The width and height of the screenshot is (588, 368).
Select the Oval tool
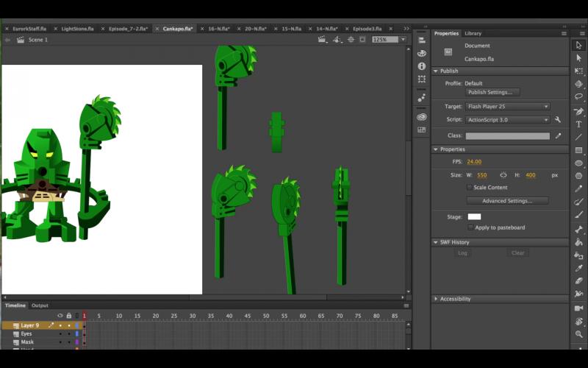point(578,163)
